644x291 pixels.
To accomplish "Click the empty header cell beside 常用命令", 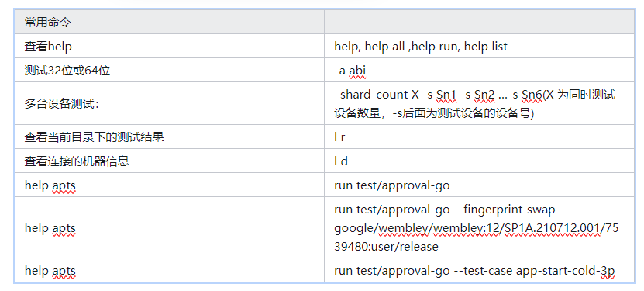I will (x=479, y=22).
